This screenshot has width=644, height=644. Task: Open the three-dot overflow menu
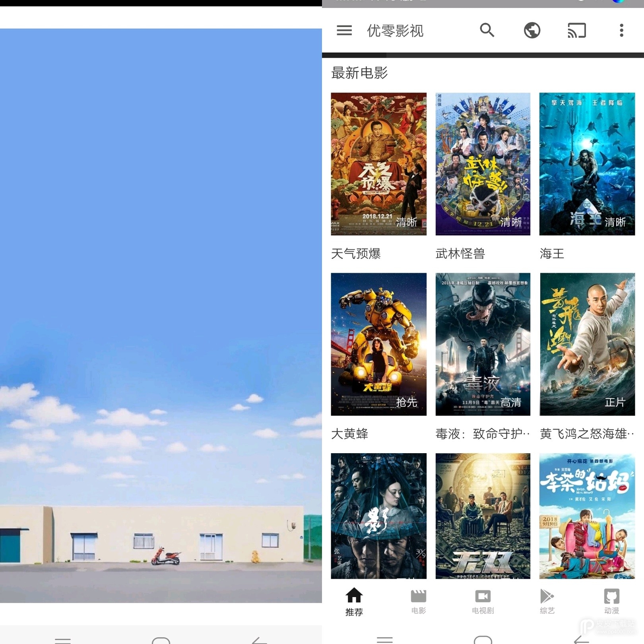621,30
